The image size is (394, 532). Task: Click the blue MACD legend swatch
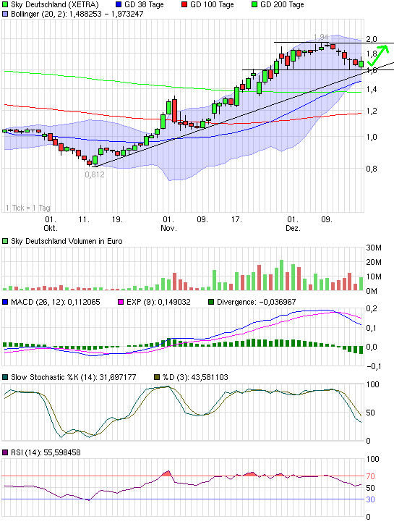pyautogui.click(x=5, y=302)
